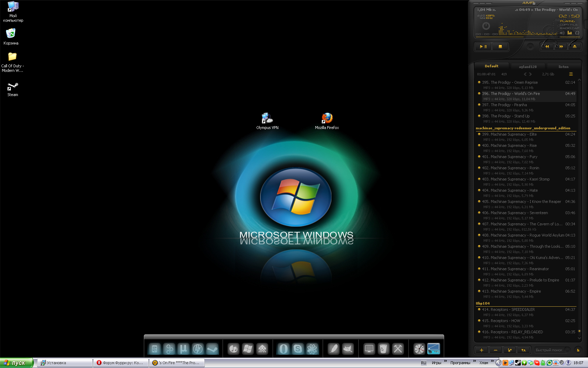The height and width of the screenshot is (368, 588).
Task: Click the plus button to add files
Action: pos(481,350)
